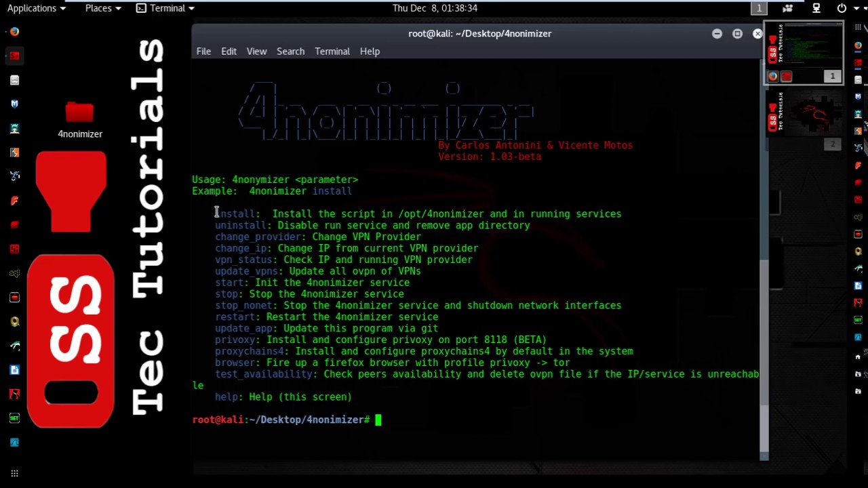Click the 'change_provider:' line
This screenshot has width=868, height=488.
pyautogui.click(x=318, y=237)
